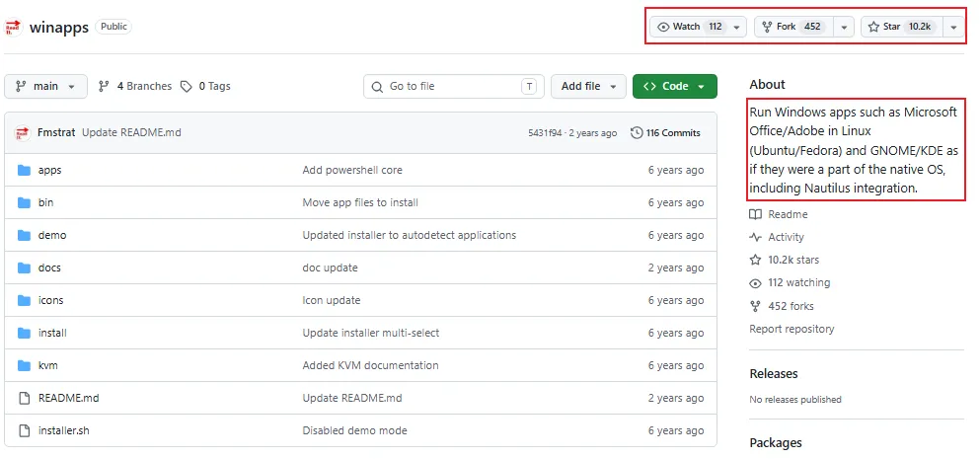
Task: Click the clock icon beside 116 Commits
Action: tap(637, 132)
